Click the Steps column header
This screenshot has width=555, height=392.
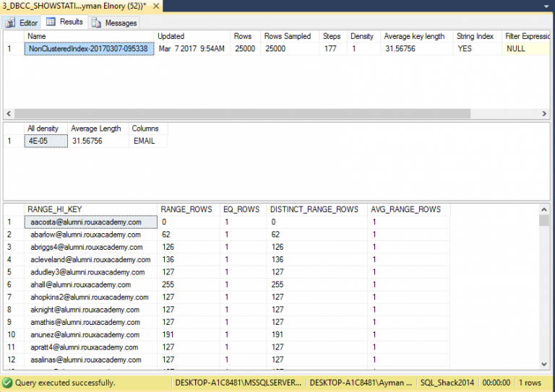tap(332, 36)
